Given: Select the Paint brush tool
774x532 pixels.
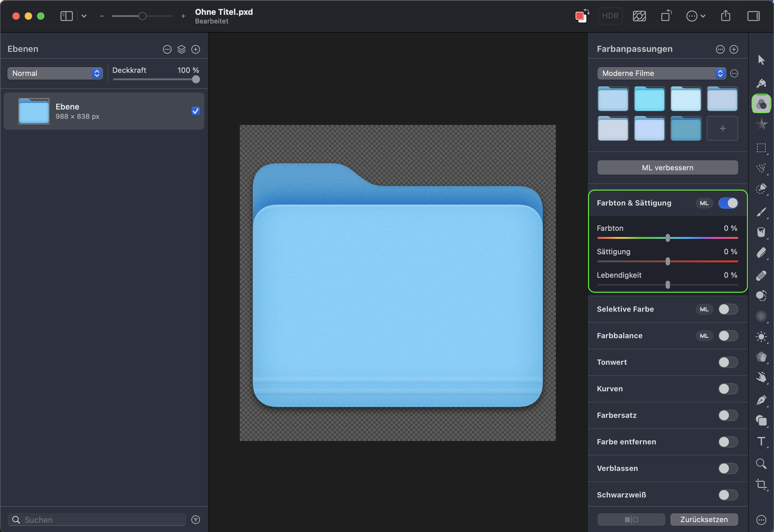Looking at the screenshot, I should point(761,212).
